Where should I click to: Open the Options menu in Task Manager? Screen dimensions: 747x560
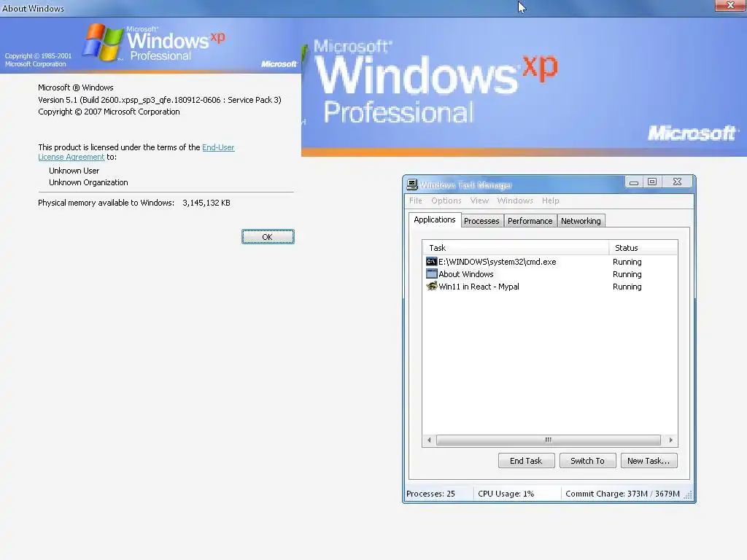pos(446,201)
